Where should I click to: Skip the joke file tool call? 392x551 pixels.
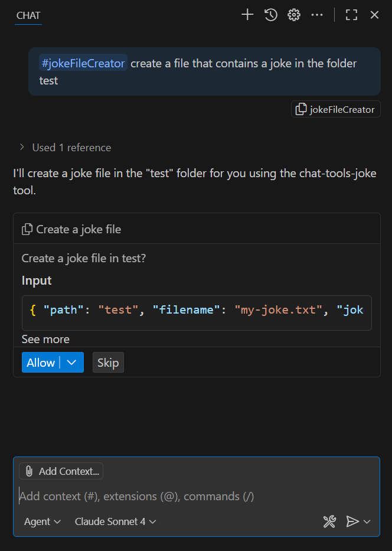click(108, 363)
